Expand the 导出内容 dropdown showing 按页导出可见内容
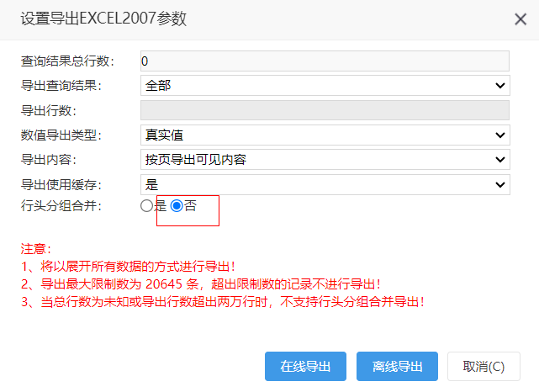The image size is (539, 392). tap(325, 160)
